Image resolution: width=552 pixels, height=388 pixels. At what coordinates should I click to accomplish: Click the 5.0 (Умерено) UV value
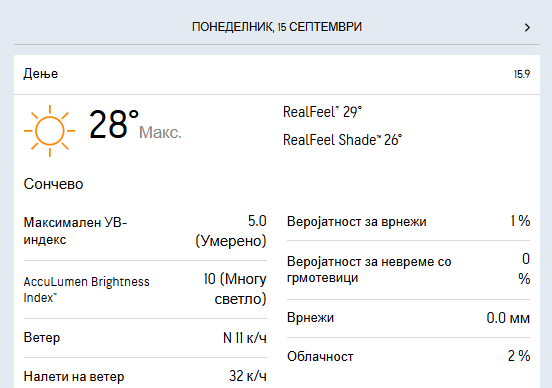[231, 231]
